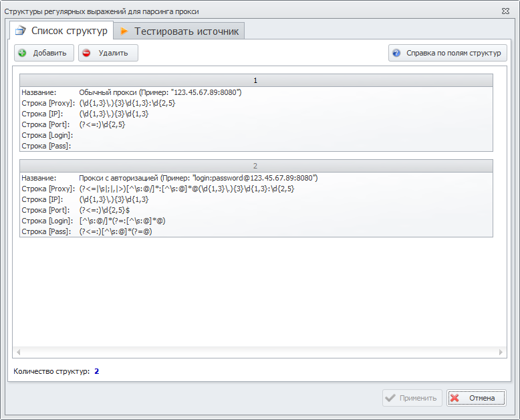Screen dimensions: 520x420
Task: Select structure header number 2
Action: 255,166
